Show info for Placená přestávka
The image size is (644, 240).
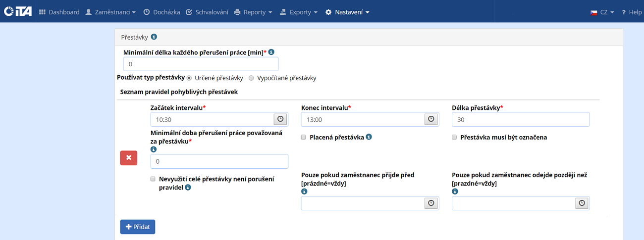pyautogui.click(x=369, y=137)
